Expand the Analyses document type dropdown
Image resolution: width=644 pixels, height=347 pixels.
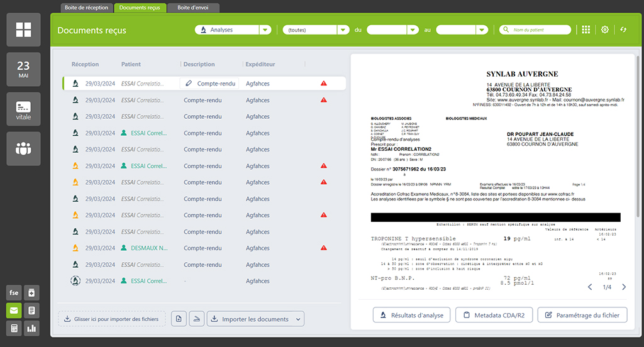(x=265, y=30)
